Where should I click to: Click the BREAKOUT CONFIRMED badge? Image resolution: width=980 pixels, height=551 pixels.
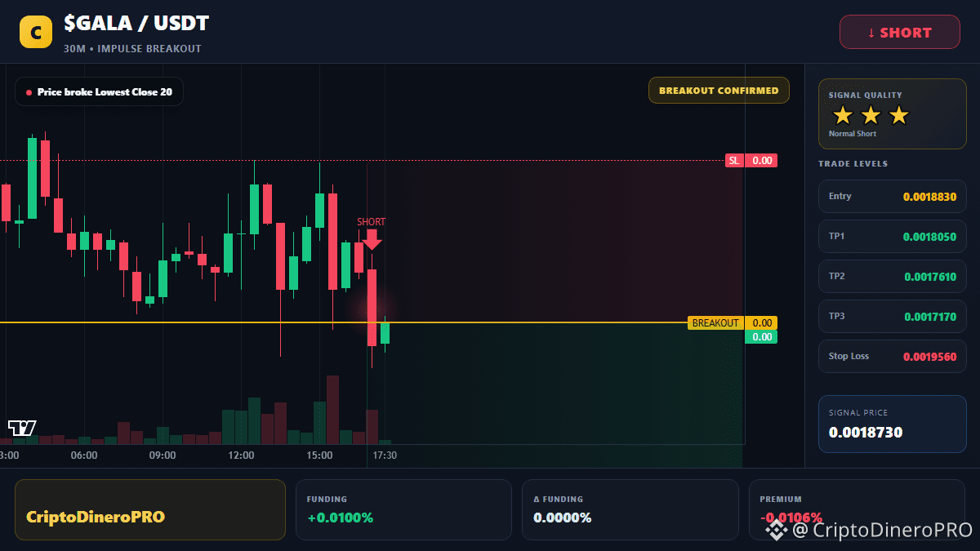[719, 91]
